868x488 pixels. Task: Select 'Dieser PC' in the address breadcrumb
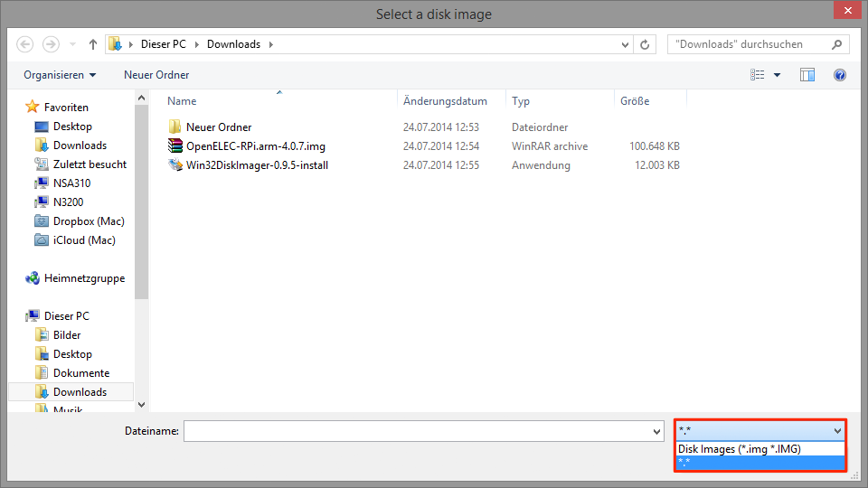164,44
